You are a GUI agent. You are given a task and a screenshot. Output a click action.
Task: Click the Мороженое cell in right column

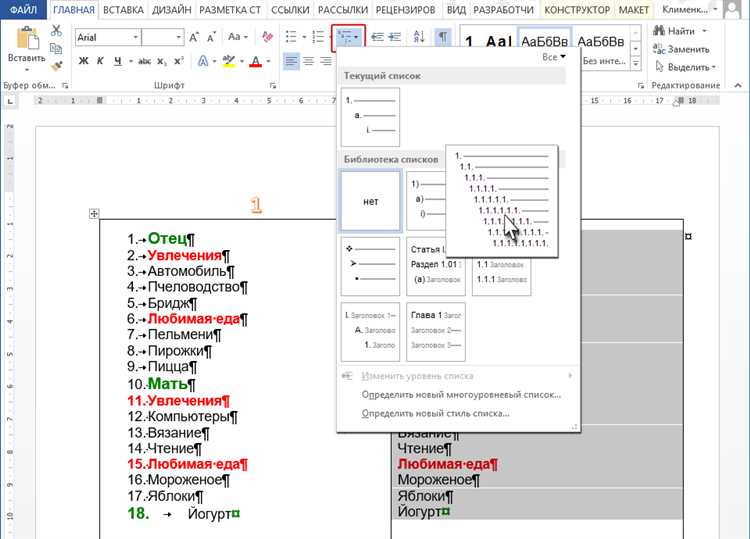coord(434,480)
